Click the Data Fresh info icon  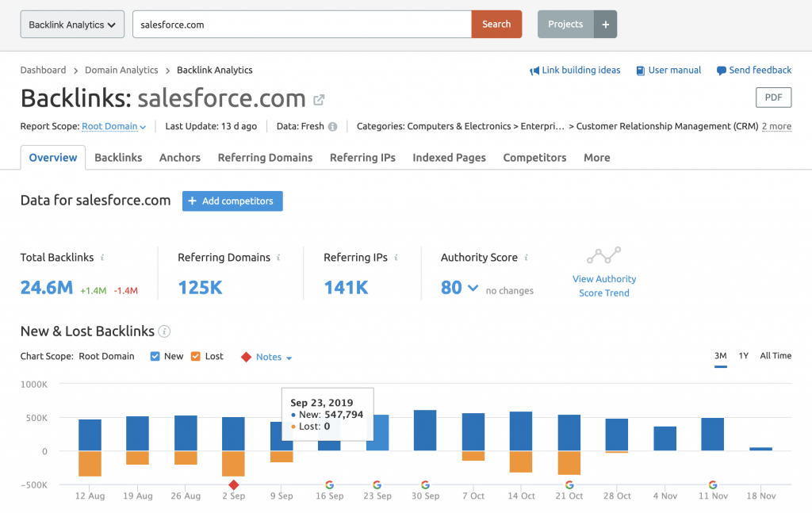(x=332, y=127)
